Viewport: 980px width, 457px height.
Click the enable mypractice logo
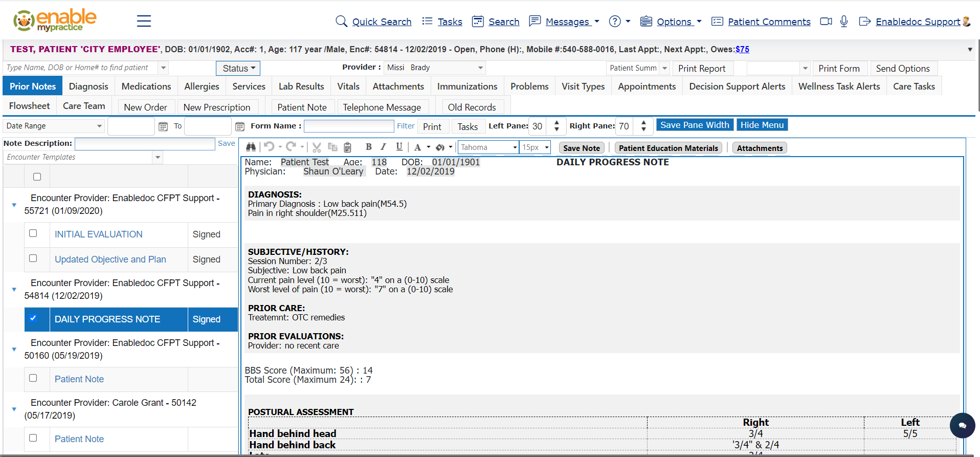point(55,20)
